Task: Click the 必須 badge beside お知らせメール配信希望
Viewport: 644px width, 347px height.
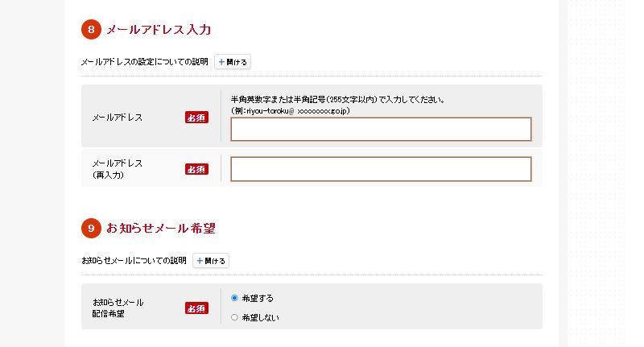Action: 196,308
